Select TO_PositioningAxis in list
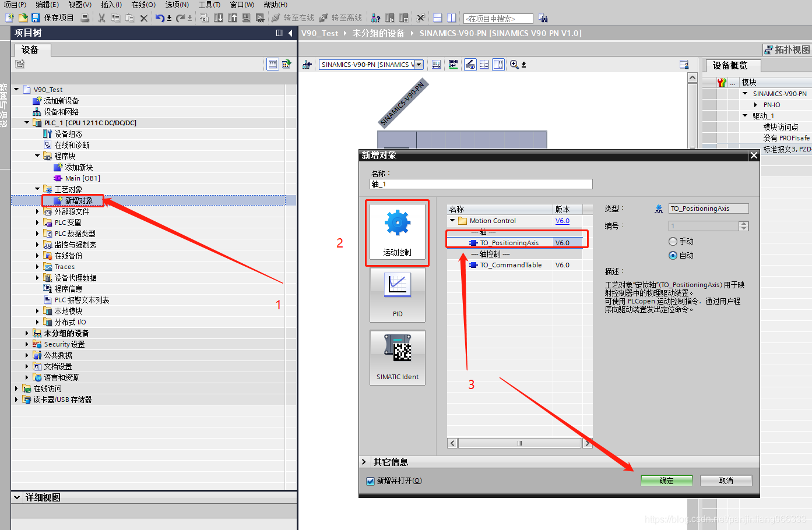 pos(509,243)
